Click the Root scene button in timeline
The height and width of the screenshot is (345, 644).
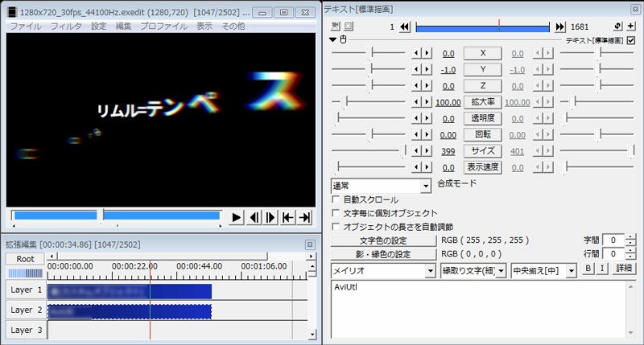tap(25, 259)
